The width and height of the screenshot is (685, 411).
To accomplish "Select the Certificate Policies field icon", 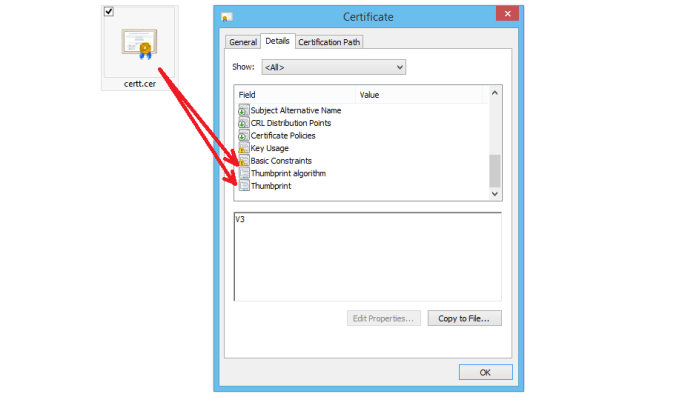I will 243,135.
